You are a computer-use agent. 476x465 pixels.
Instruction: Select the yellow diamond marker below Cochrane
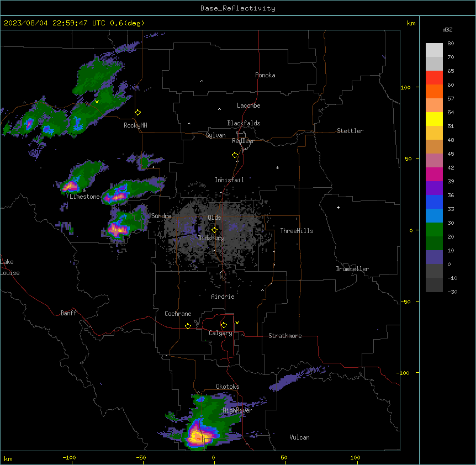[x=188, y=326]
